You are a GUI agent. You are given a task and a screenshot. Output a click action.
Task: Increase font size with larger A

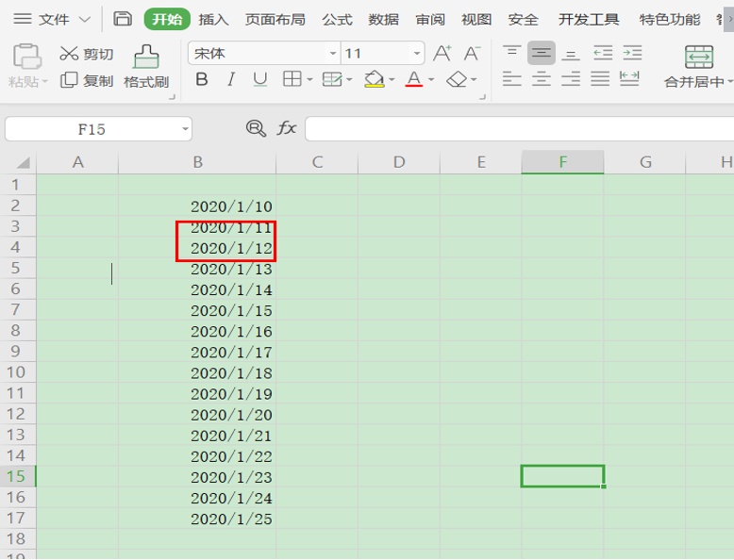click(x=442, y=54)
